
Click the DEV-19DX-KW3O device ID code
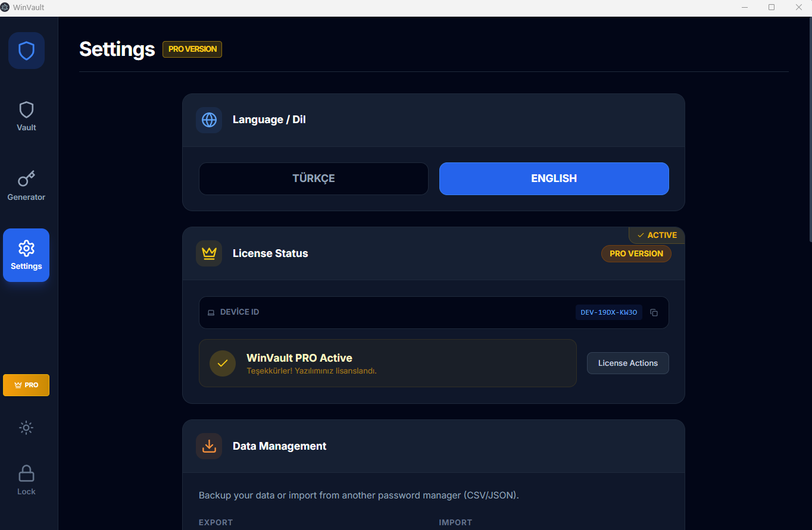[608, 313]
